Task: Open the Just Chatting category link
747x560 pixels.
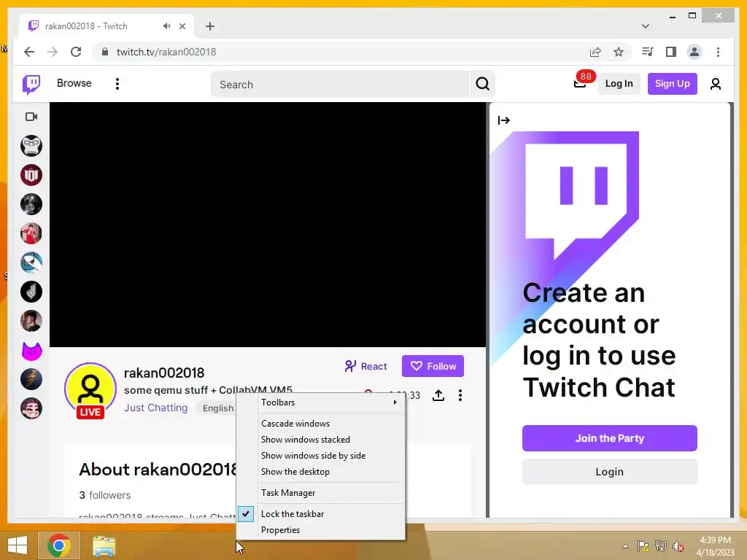Action: (x=156, y=408)
